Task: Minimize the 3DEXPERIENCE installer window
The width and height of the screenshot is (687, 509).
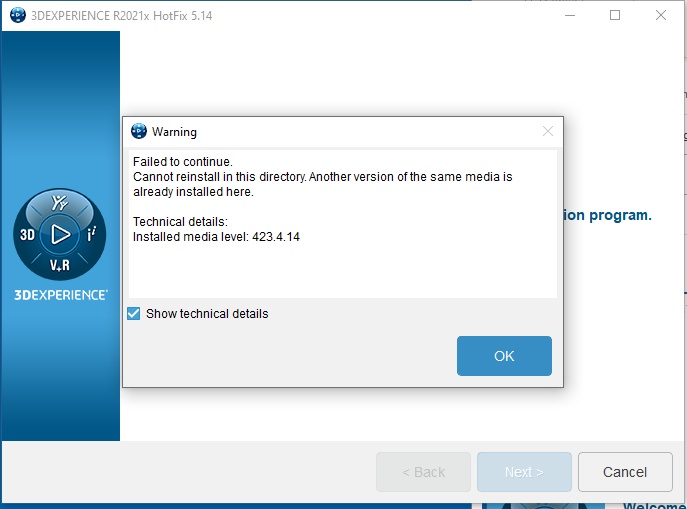Action: point(570,15)
